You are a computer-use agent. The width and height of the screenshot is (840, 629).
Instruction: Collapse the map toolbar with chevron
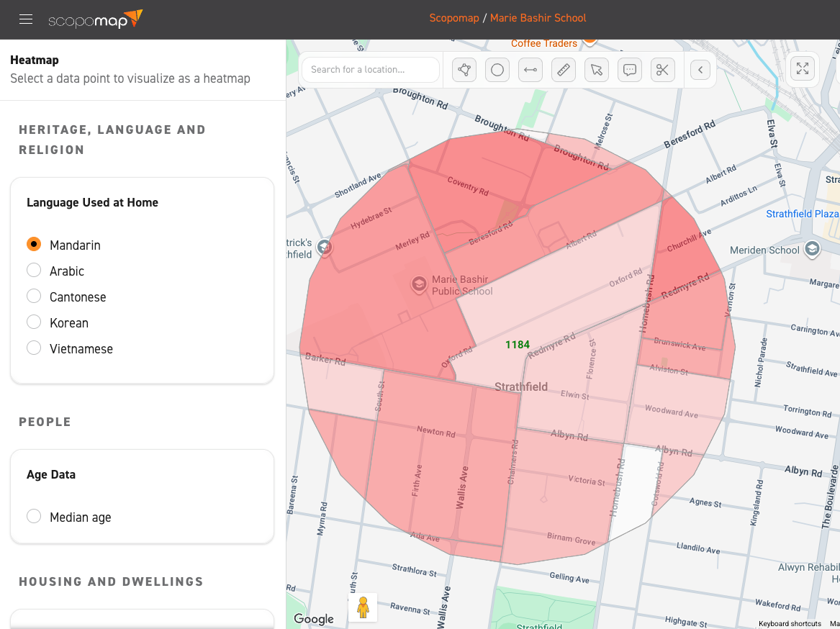click(x=700, y=70)
